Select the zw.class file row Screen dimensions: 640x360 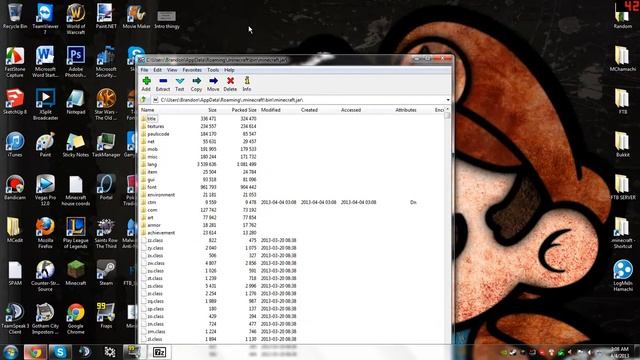(x=292, y=263)
